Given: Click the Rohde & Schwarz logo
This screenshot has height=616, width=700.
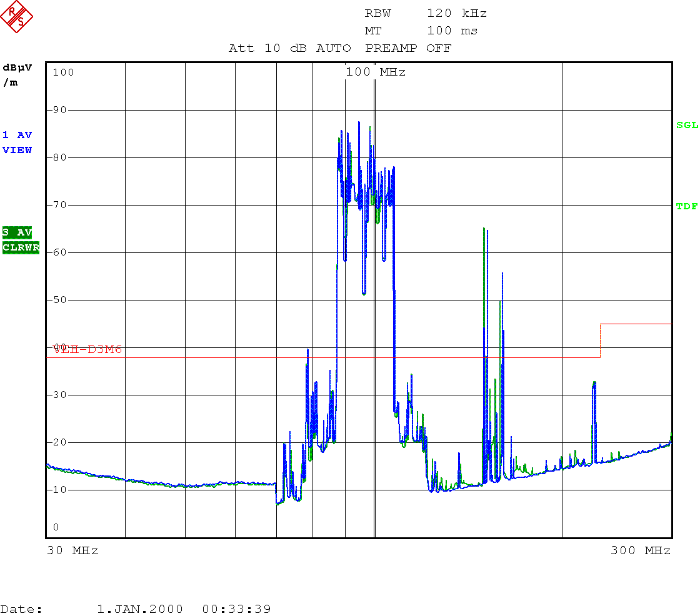Looking at the screenshot, I should pos(16,16).
